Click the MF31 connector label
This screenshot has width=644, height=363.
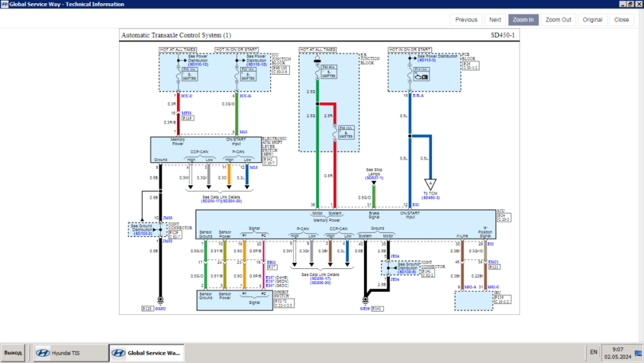tap(187, 113)
